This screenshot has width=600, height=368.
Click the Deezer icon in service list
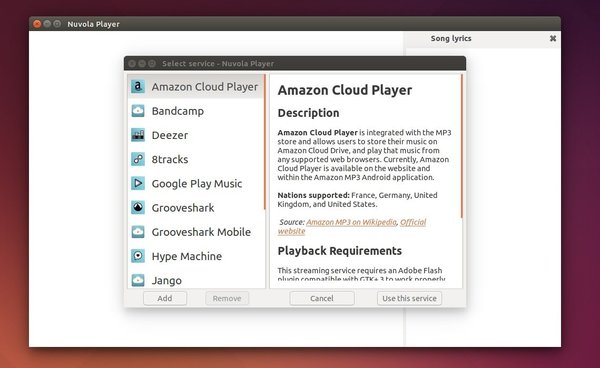coord(138,135)
